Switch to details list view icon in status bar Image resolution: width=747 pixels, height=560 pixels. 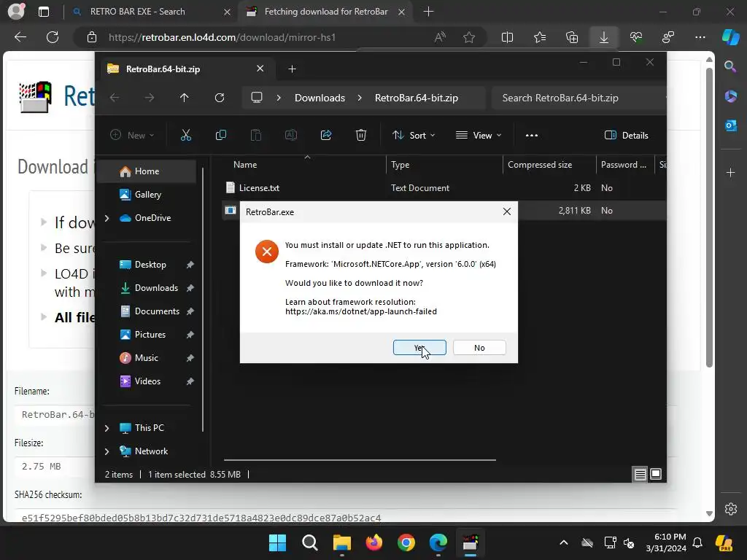click(640, 474)
